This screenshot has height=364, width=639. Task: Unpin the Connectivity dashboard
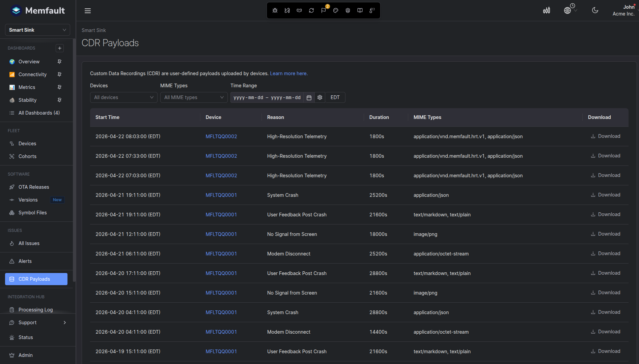click(59, 74)
